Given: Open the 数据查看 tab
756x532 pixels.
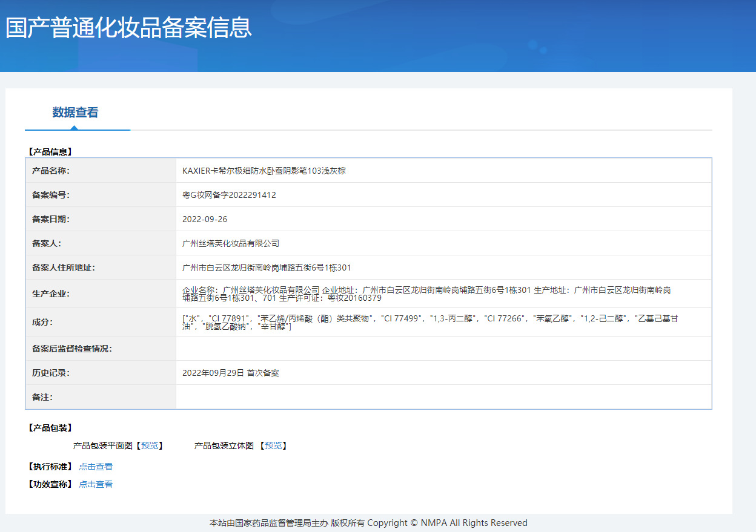Looking at the screenshot, I should click(75, 113).
